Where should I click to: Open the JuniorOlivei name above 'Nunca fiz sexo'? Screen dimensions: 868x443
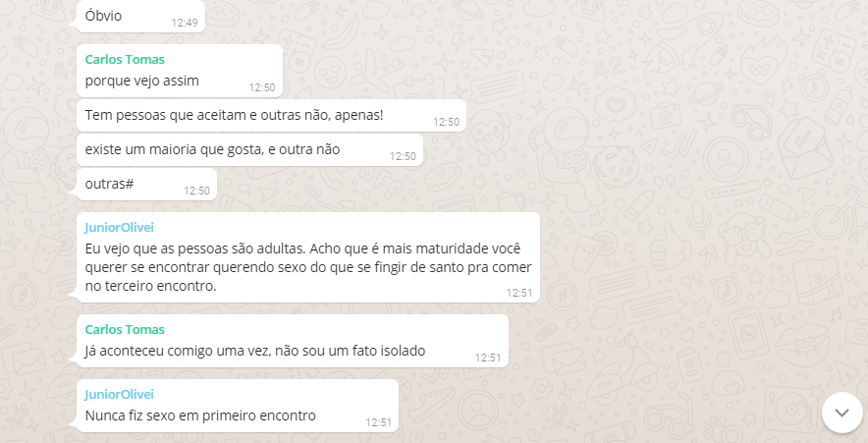point(119,394)
